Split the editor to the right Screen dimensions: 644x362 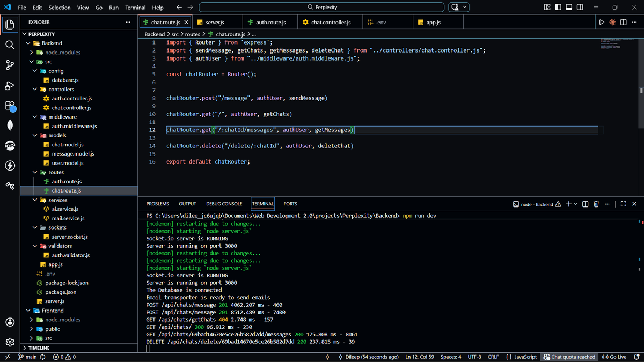(x=623, y=22)
